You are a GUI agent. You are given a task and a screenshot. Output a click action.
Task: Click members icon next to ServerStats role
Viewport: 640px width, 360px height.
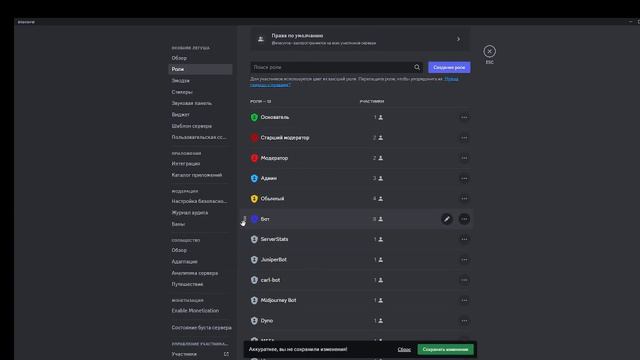click(380, 240)
